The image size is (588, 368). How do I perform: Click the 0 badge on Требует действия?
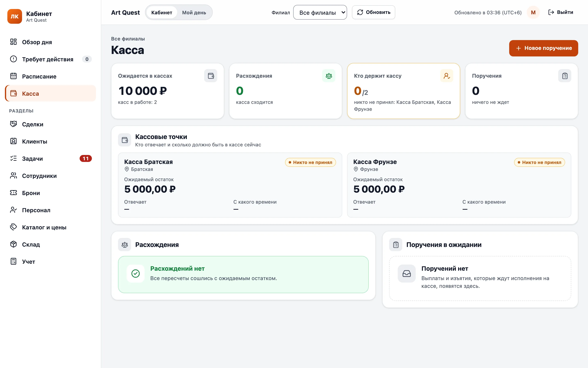click(x=87, y=59)
